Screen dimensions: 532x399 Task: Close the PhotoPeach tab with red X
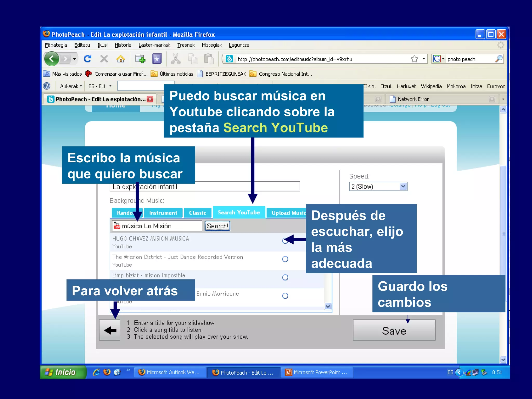pyautogui.click(x=150, y=99)
